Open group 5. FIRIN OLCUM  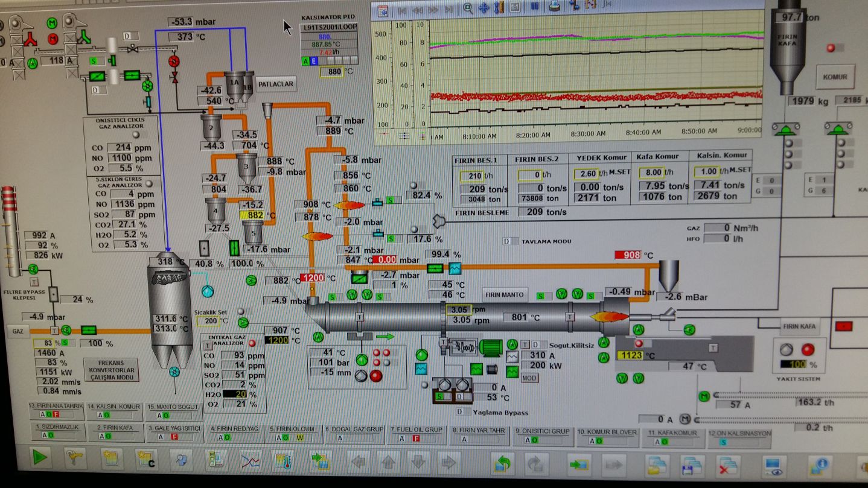[294, 433]
